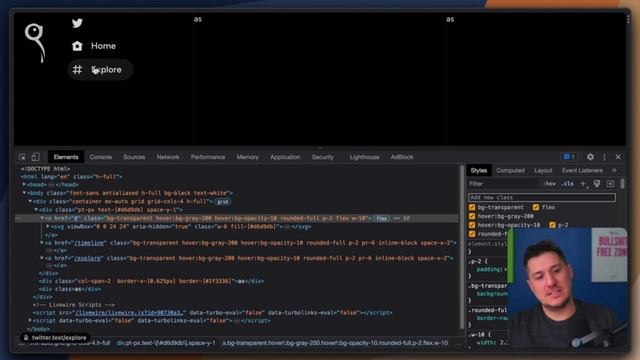Image resolution: width=640 pixels, height=360 pixels.
Task: Open the Lighthouse tab
Action: 364,157
